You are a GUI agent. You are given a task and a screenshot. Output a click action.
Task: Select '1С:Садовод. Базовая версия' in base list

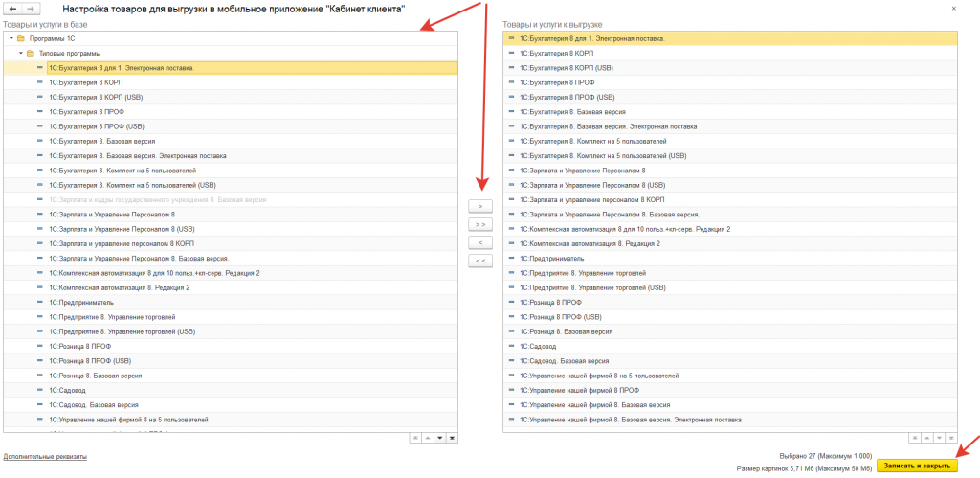click(x=231, y=405)
